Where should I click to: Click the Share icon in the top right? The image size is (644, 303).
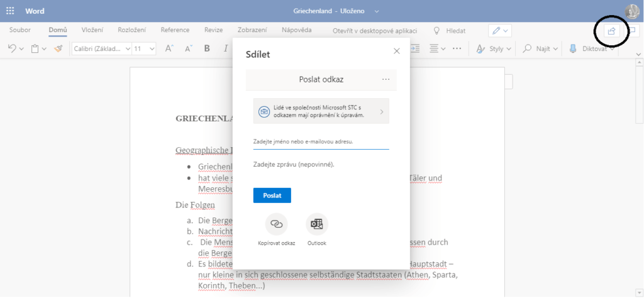(x=611, y=31)
